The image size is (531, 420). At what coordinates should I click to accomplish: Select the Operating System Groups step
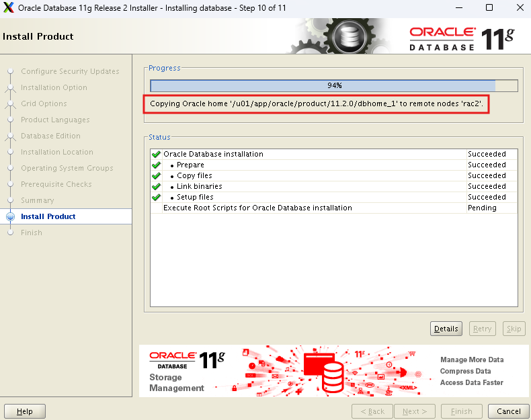coord(67,168)
